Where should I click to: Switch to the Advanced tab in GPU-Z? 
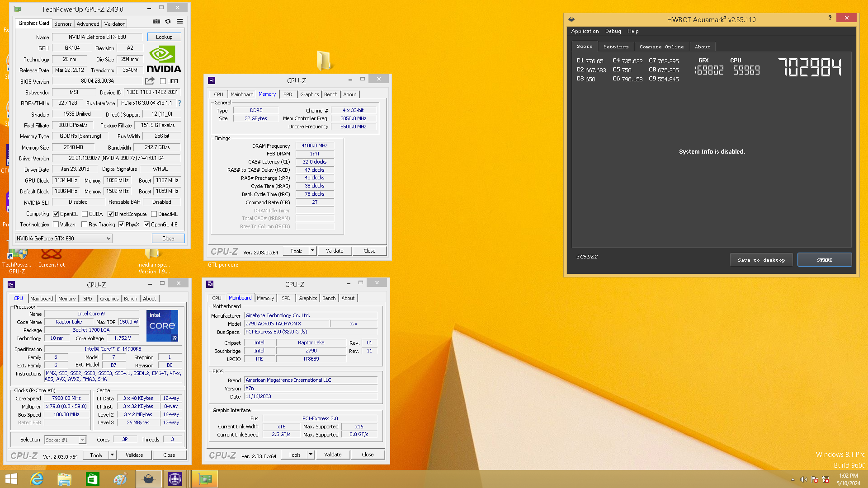[x=88, y=24]
